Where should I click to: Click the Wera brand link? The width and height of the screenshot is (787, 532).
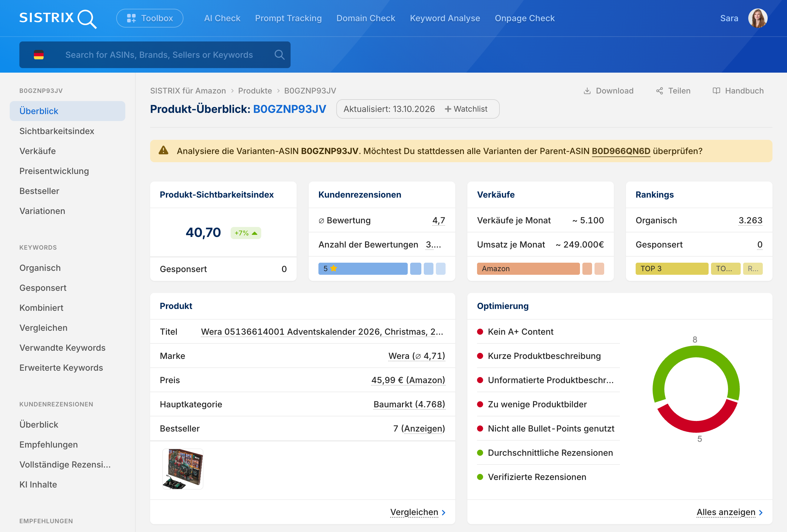tap(417, 356)
